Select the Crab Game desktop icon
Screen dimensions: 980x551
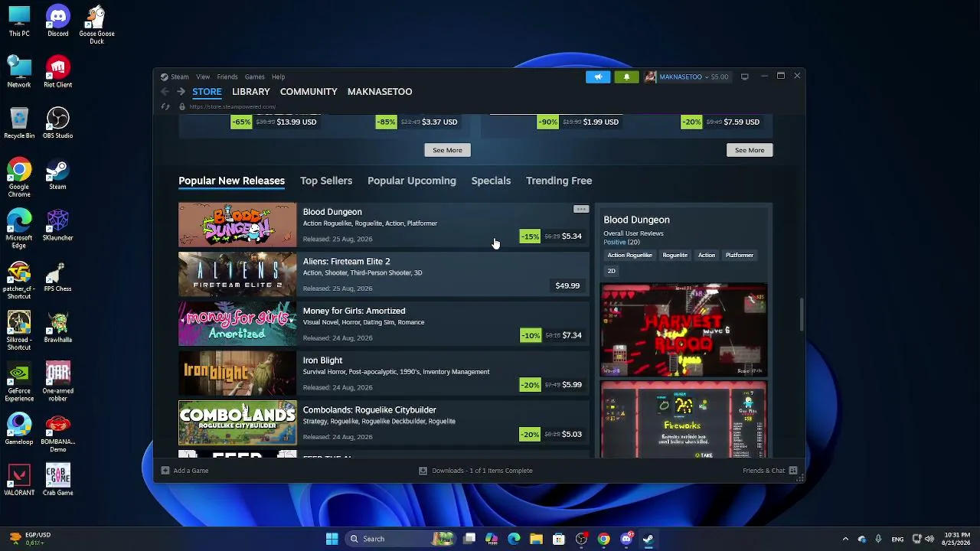57,480
